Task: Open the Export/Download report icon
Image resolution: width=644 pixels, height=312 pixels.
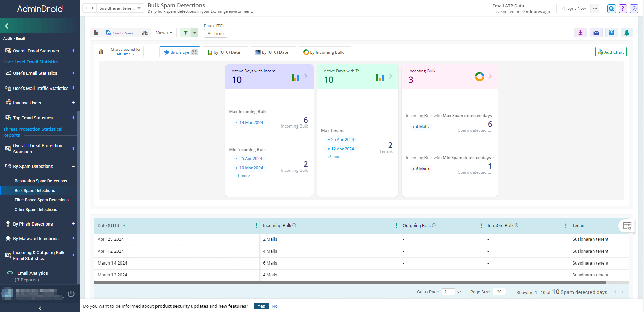Action: click(580, 33)
